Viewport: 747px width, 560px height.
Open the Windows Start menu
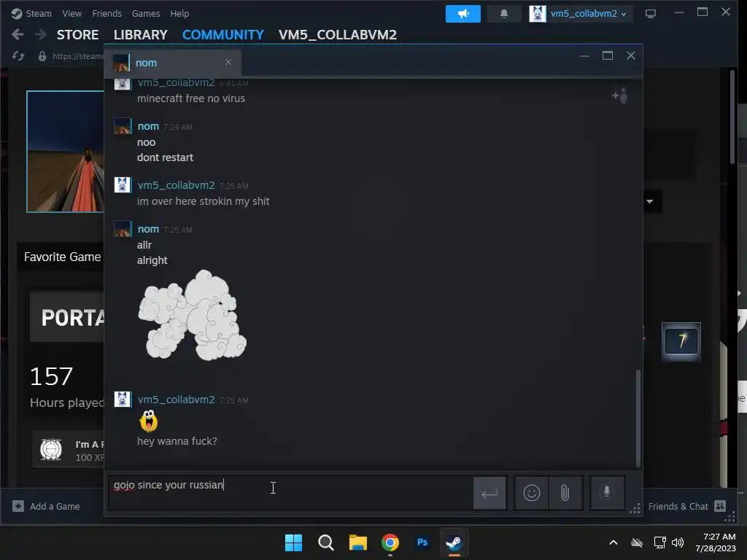(x=293, y=542)
